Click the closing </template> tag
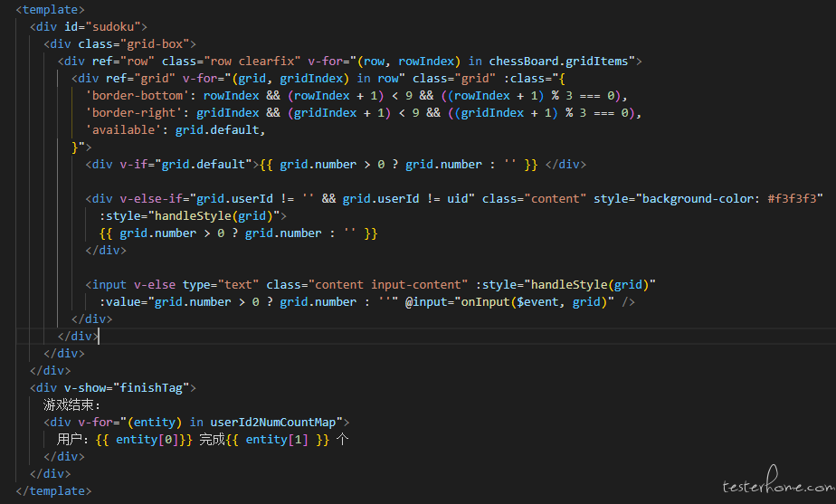Image resolution: width=836 pixels, height=504 pixels. pyautogui.click(x=53, y=490)
